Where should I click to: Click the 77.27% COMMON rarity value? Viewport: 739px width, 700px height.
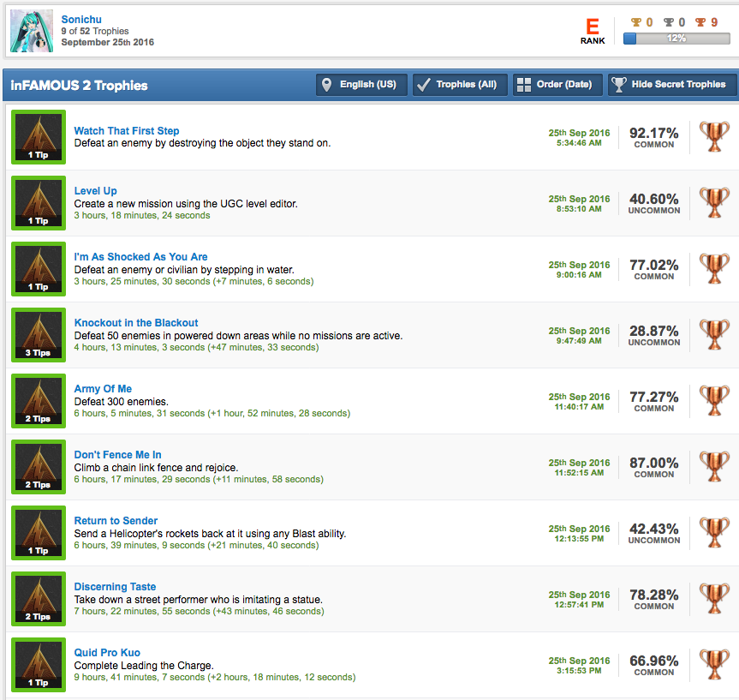[x=653, y=402]
